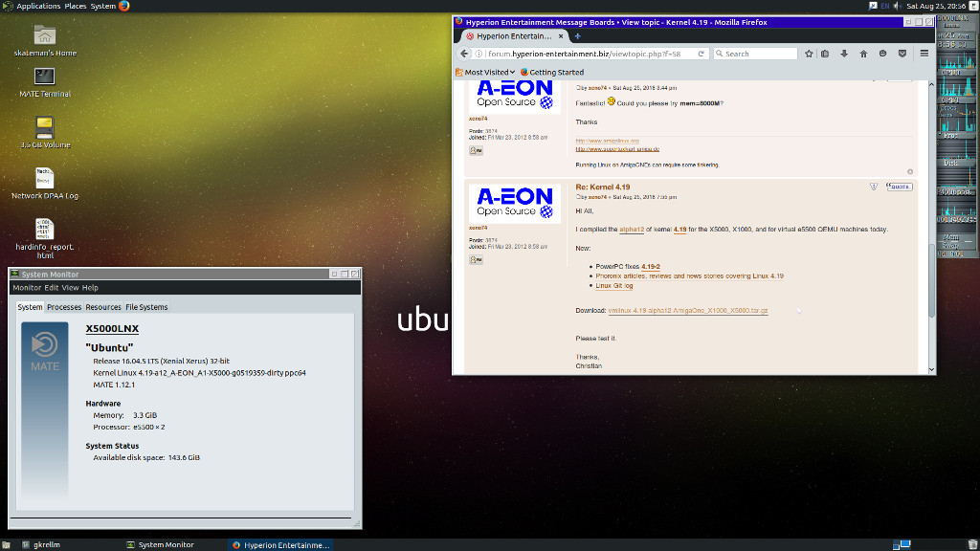Expand the Most Visited bookmarks dropdown
The height and width of the screenshot is (551, 980).
(x=485, y=73)
